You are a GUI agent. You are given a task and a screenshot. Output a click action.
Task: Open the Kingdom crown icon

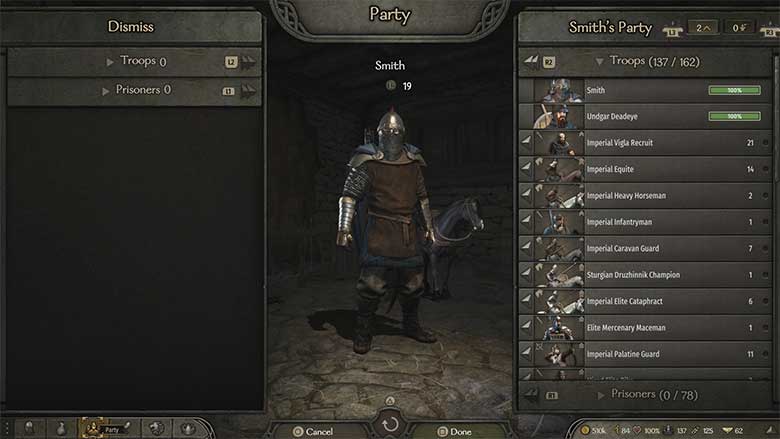pos(188,428)
